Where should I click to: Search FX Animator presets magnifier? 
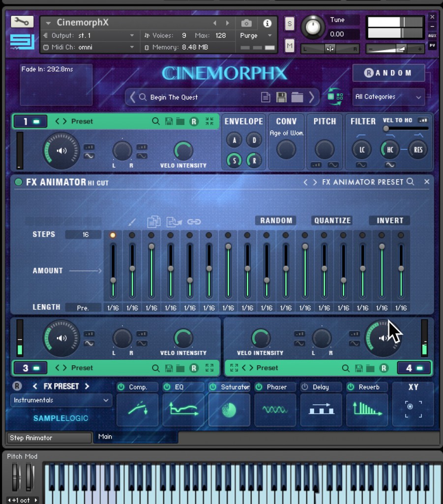pyautogui.click(x=410, y=182)
